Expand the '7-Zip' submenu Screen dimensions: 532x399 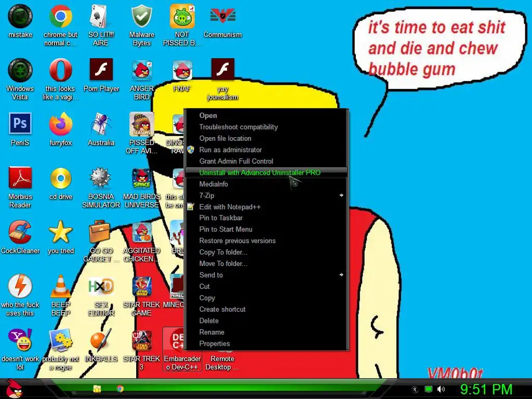pos(267,195)
